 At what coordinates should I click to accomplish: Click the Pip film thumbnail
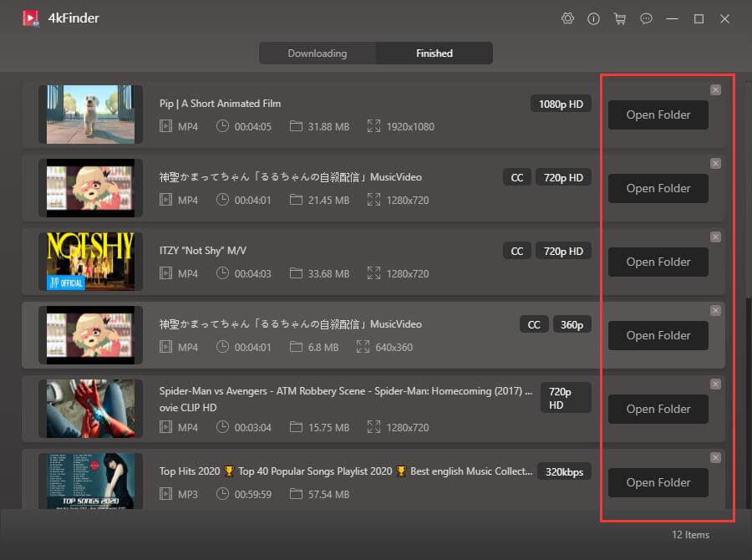tap(90, 114)
